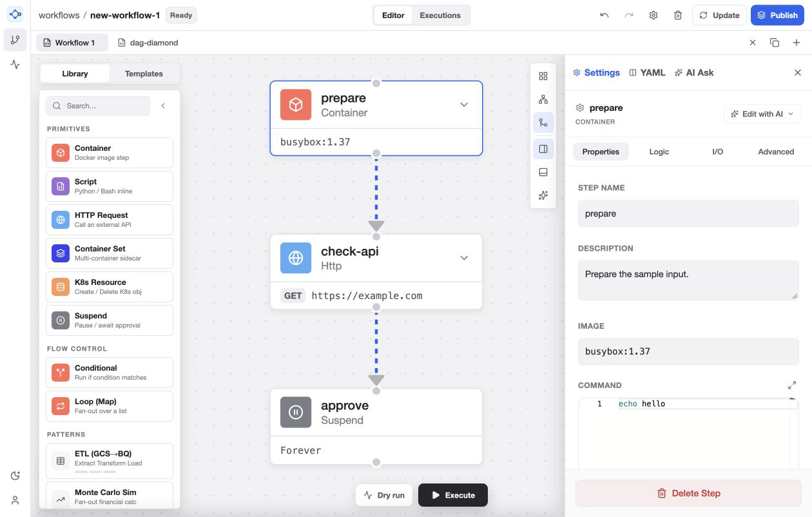Select the I/O tab
Viewport: 812px width, 517px height.
point(717,151)
